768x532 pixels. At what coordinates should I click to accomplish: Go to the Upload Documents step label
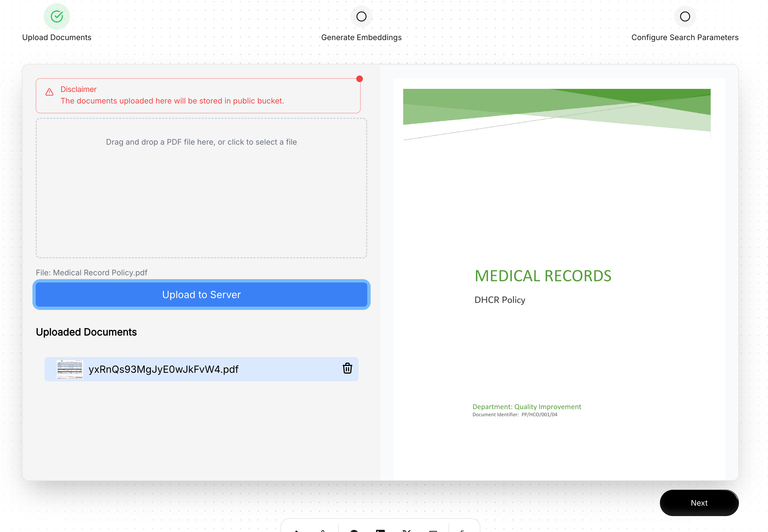pos(57,37)
